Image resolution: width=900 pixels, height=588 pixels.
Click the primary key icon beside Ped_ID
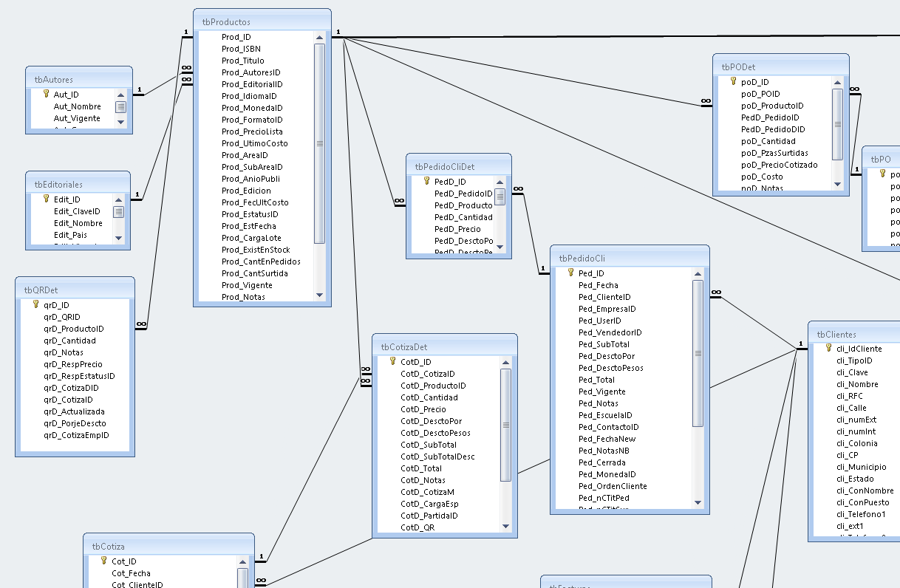point(570,273)
